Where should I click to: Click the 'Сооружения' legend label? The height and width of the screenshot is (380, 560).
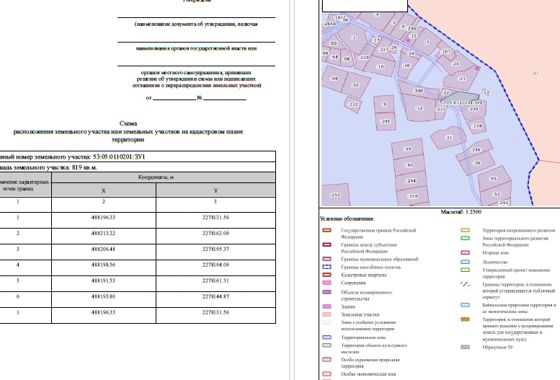(354, 283)
